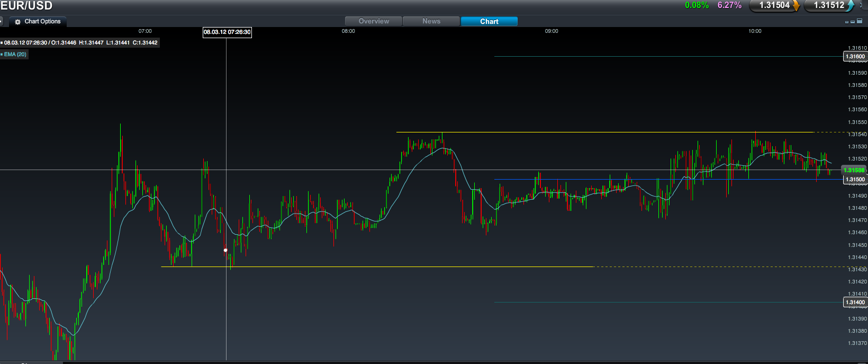868x364 pixels.
Task: Select the largest panel size icon
Action: [x=859, y=21]
